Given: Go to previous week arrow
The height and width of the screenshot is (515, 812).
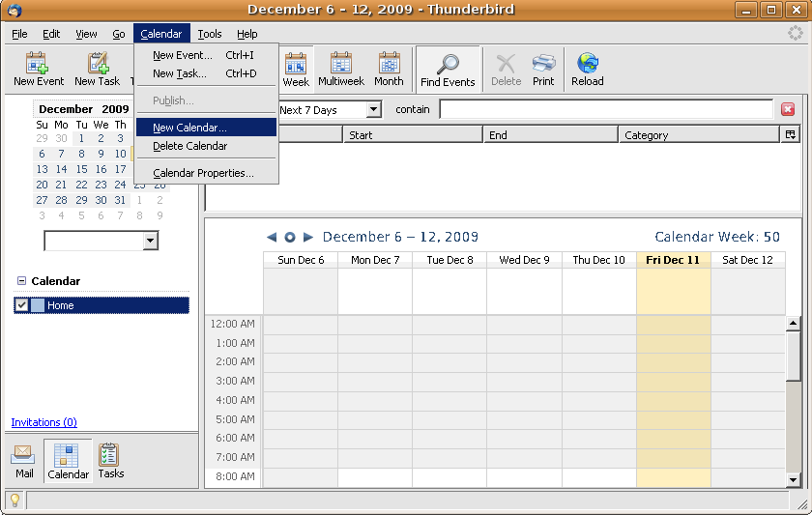Looking at the screenshot, I should coord(272,237).
